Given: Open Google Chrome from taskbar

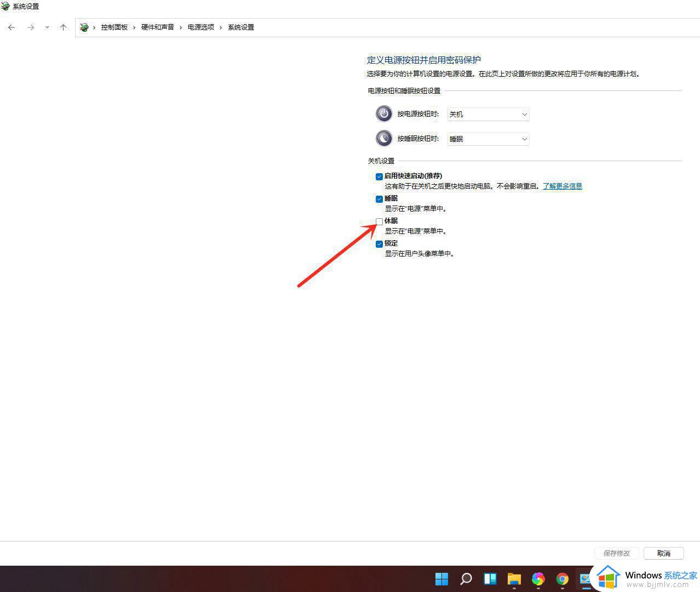Looking at the screenshot, I should coord(562,579).
